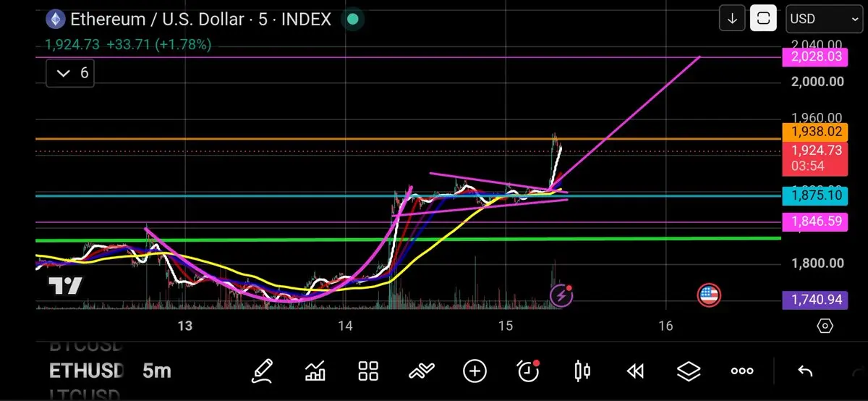Open the alert clock icon

pos(528,371)
